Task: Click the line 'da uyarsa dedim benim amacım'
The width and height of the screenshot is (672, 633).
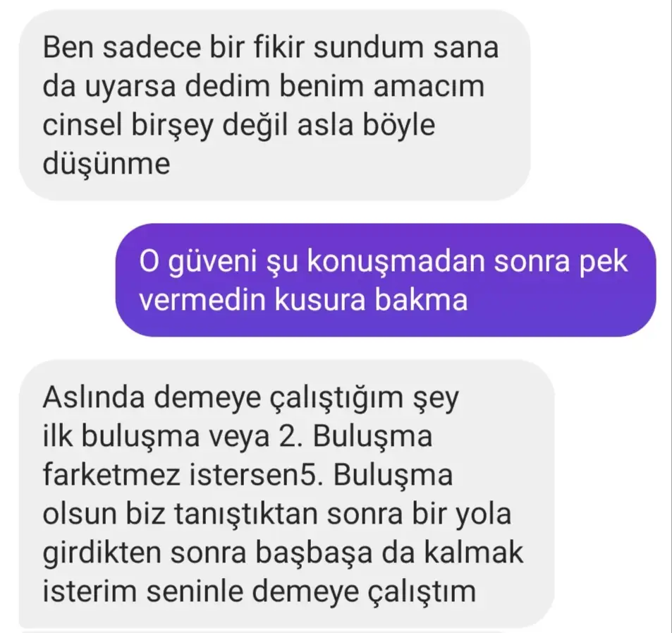Action: pos(264,87)
